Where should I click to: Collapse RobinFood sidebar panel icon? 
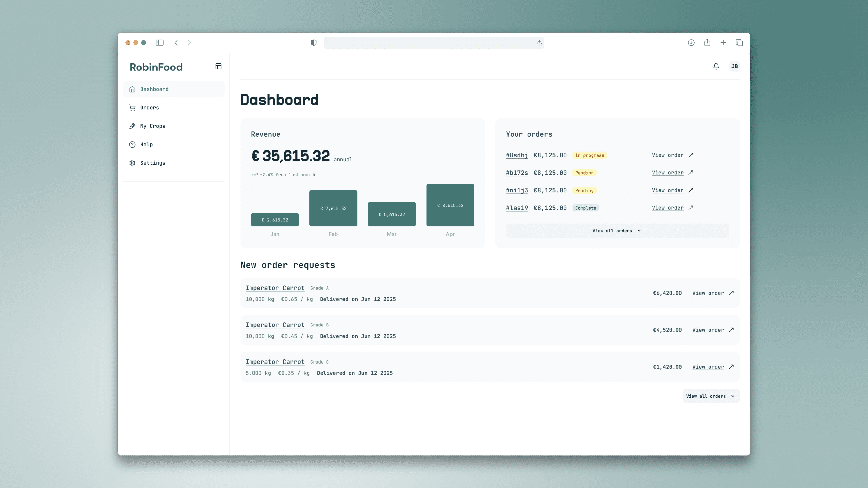pos(218,66)
